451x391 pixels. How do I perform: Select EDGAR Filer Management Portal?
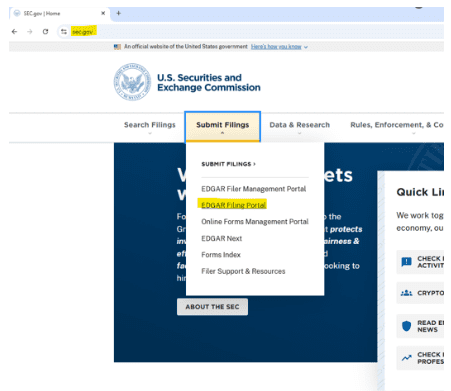click(x=253, y=189)
